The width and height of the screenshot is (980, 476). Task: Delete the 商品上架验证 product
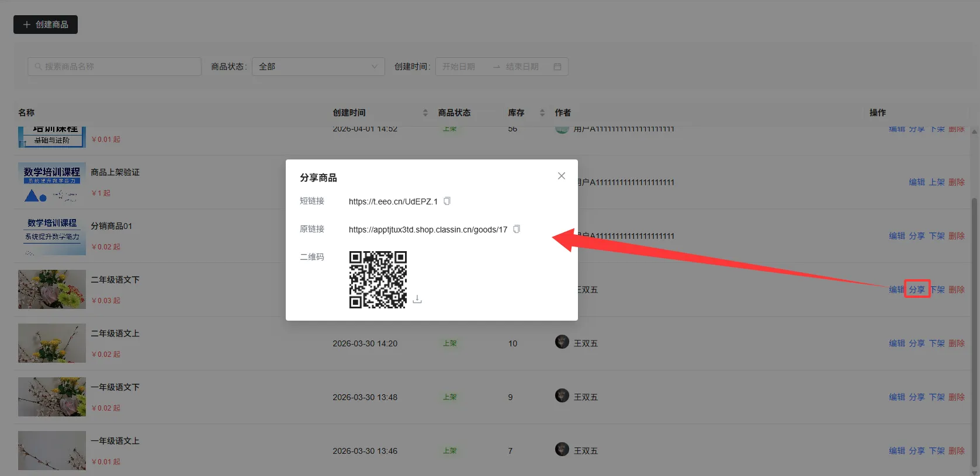tap(957, 182)
